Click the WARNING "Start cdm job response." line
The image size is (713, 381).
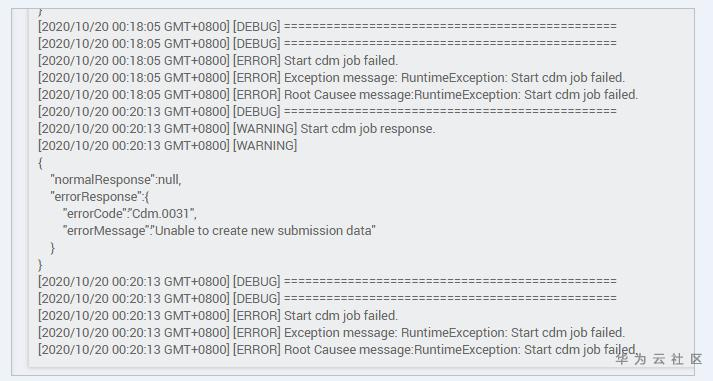click(x=236, y=129)
